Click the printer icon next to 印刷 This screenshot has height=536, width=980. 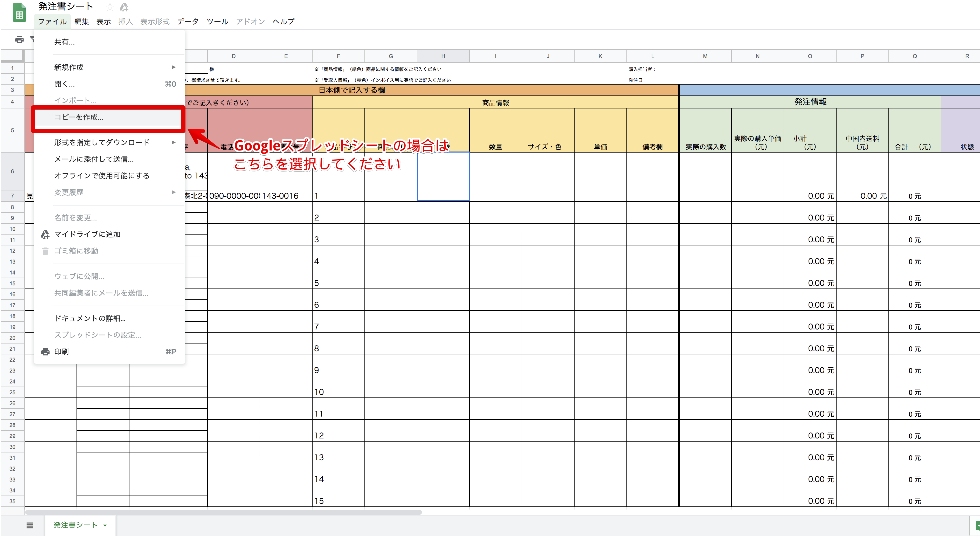click(x=45, y=352)
